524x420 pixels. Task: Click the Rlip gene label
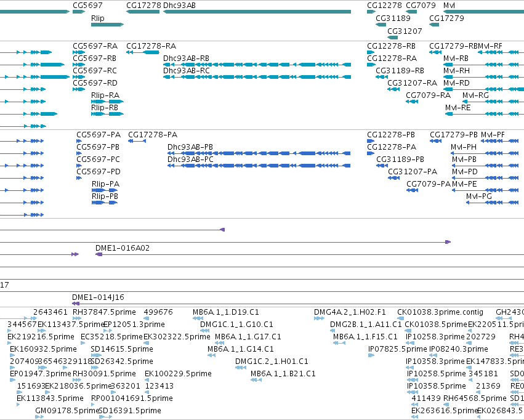[97, 18]
